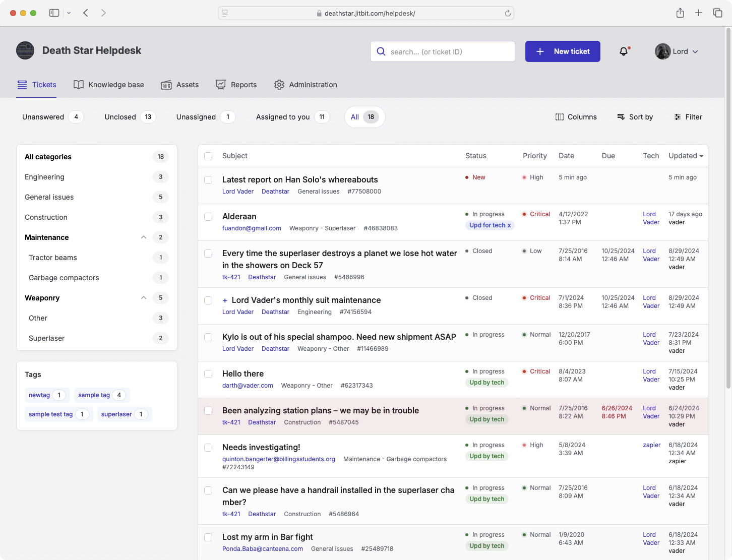Select the Columns icon

click(560, 116)
